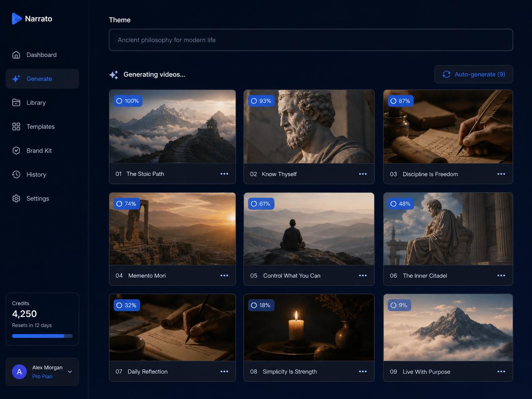
Task: Open the Control What You Can meditation thumbnail
Action: (309, 229)
